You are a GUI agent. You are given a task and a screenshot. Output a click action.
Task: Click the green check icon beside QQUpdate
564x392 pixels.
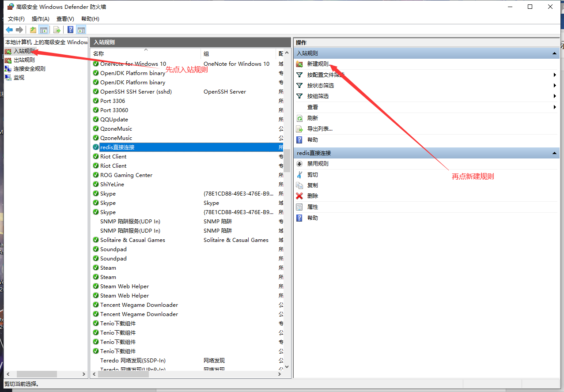(96, 120)
